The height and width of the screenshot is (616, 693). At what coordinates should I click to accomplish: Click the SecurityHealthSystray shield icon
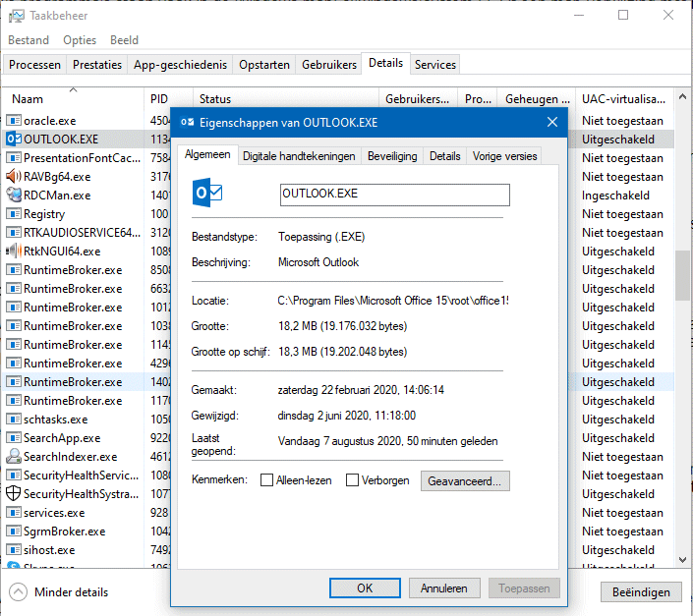pyautogui.click(x=14, y=493)
